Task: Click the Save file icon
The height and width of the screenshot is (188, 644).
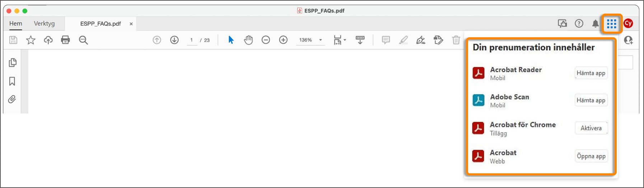Action: [x=13, y=40]
